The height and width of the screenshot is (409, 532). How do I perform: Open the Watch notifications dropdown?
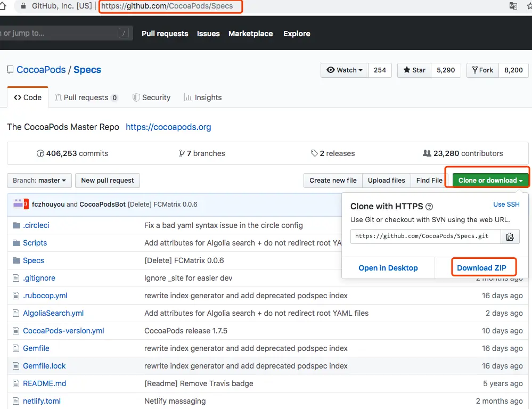pyautogui.click(x=345, y=70)
